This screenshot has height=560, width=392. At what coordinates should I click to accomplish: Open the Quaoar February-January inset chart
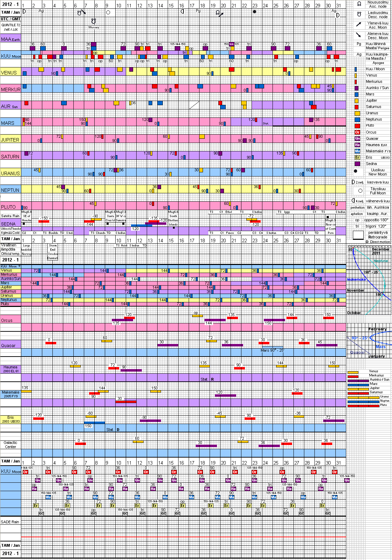(369, 341)
